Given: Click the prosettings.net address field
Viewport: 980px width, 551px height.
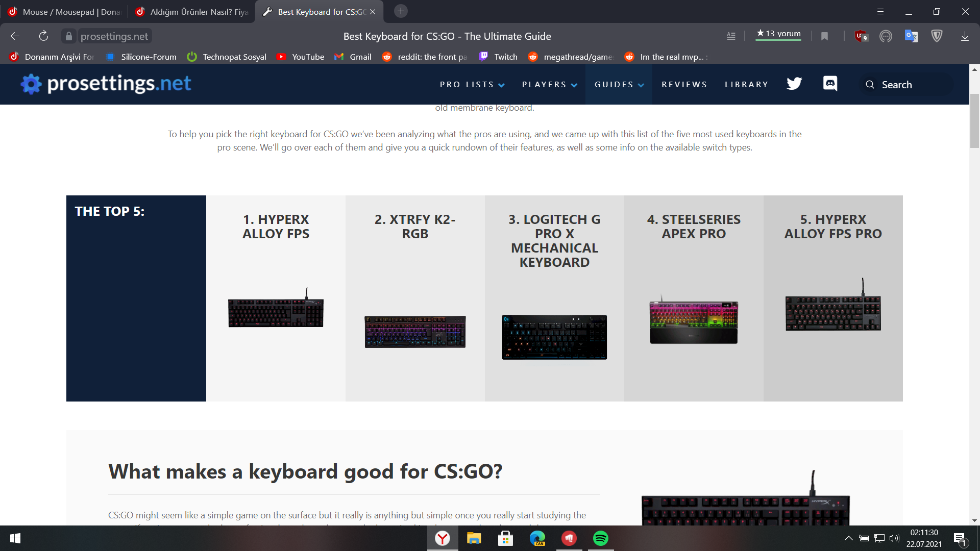Looking at the screenshot, I should click(114, 36).
